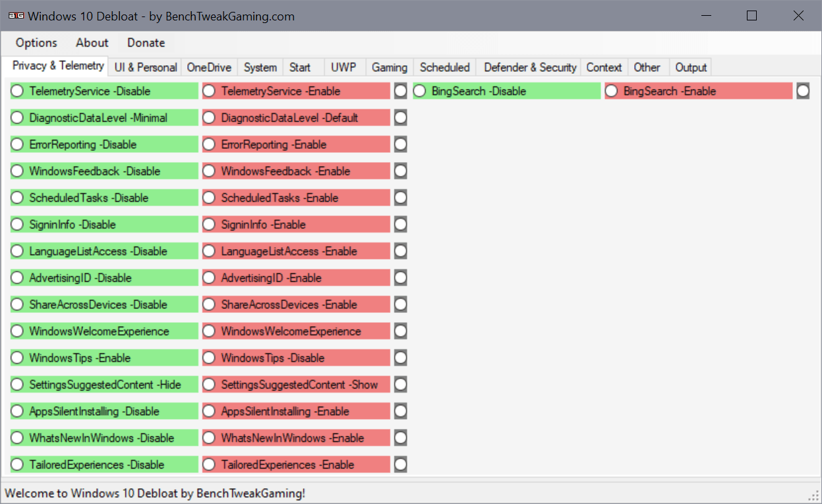
Task: Select WindowsTips -Enable radio button
Action: point(104,358)
